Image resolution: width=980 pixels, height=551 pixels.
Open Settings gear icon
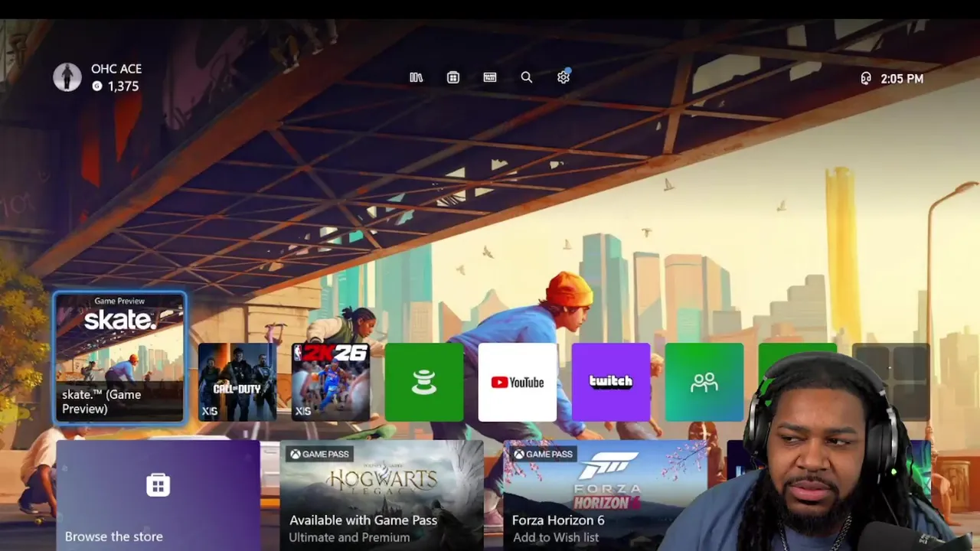pyautogui.click(x=563, y=77)
